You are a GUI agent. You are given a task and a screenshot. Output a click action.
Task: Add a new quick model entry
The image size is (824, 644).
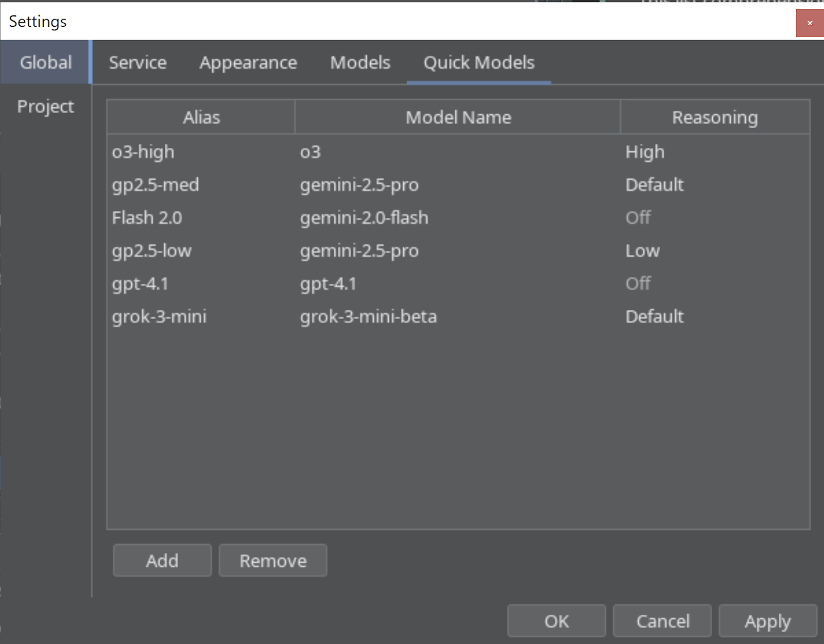tap(162, 561)
